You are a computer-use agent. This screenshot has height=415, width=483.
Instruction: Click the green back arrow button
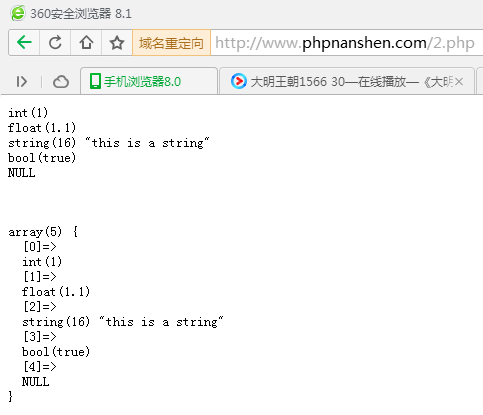pos(24,42)
